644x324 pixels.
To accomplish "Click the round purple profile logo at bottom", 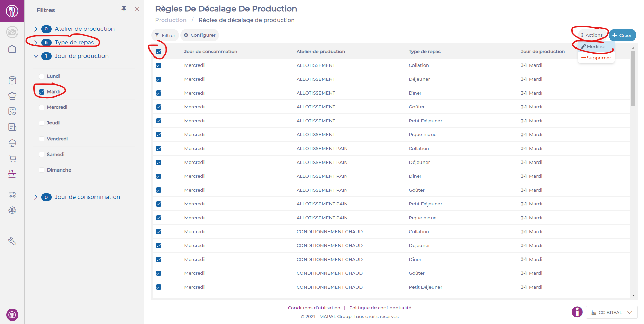I will [x=12, y=315].
